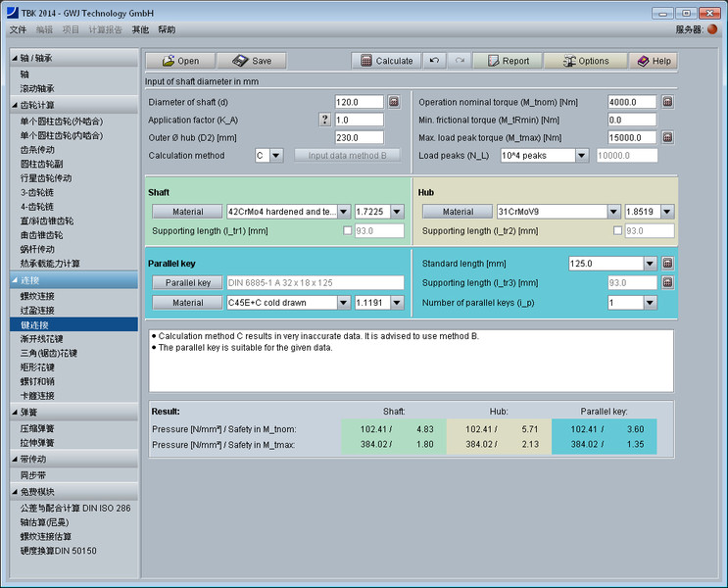
Task: Open calculator for operation nominal torque
Action: [x=667, y=102]
